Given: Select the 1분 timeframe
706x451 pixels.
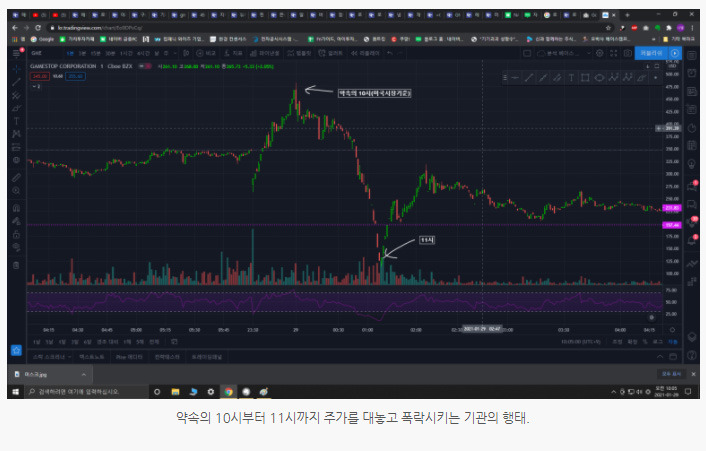Looking at the screenshot, I should click(70, 53).
